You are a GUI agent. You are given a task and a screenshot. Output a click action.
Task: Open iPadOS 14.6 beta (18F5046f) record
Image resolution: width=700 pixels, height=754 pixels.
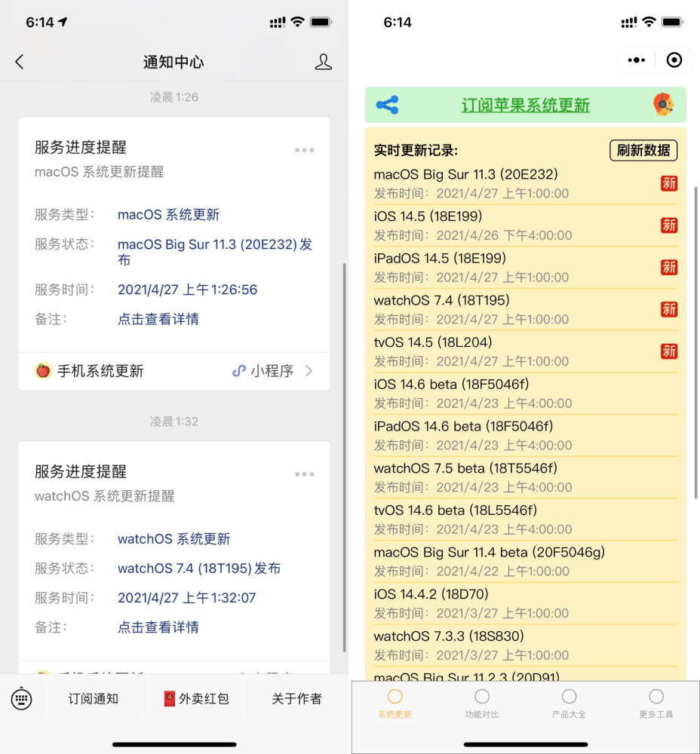tap(525, 435)
